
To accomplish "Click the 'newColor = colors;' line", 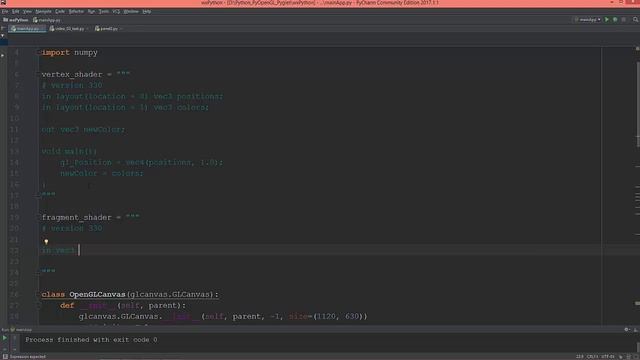I will (x=102, y=173).
